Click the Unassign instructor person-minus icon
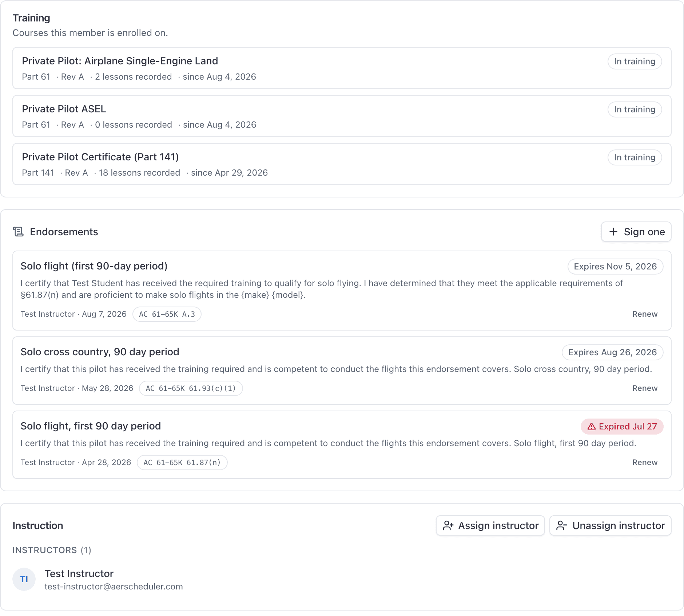Image resolution: width=684 pixels, height=616 pixels. [562, 525]
